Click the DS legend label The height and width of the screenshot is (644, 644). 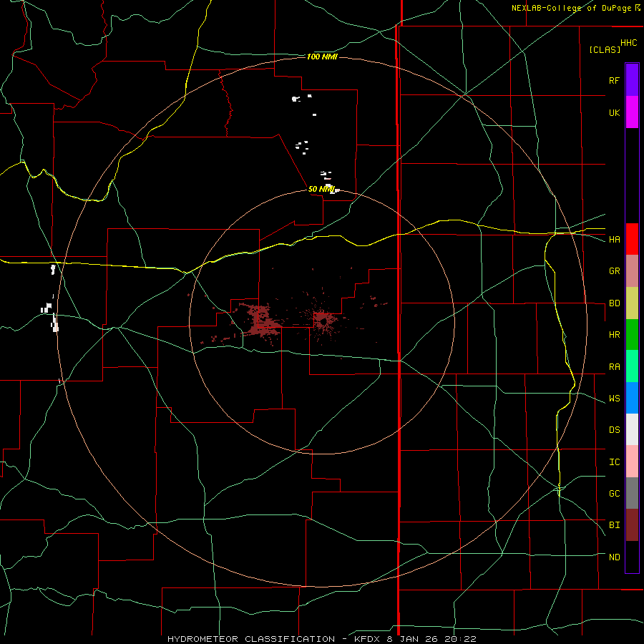coord(614,430)
